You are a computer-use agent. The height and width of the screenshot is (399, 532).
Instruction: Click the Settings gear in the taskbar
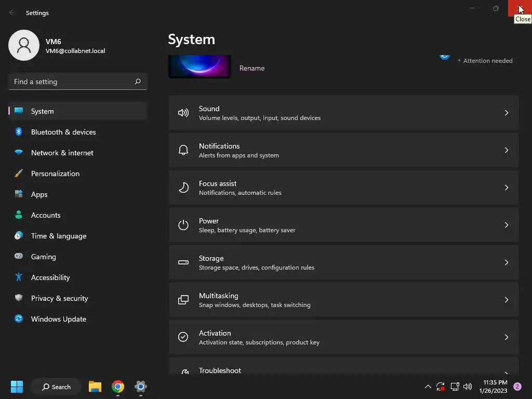coord(140,387)
